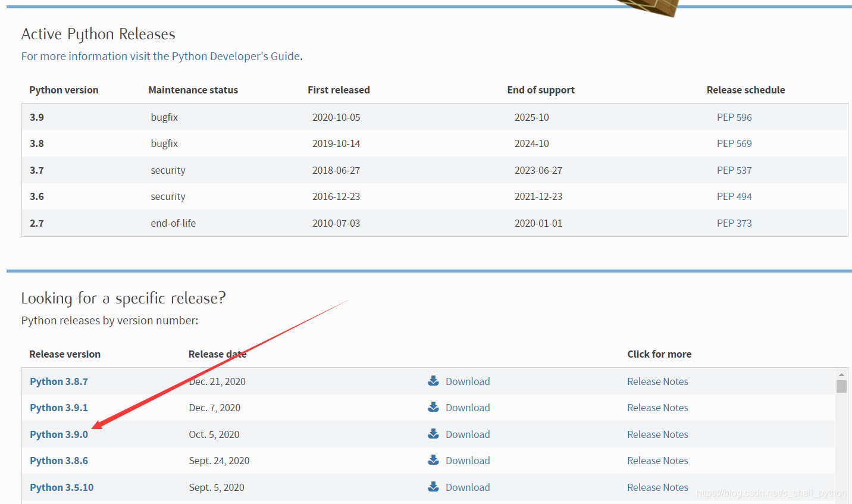Click the '2020-10-05' first released date
Viewport: 852px width, 504px height.
click(336, 117)
